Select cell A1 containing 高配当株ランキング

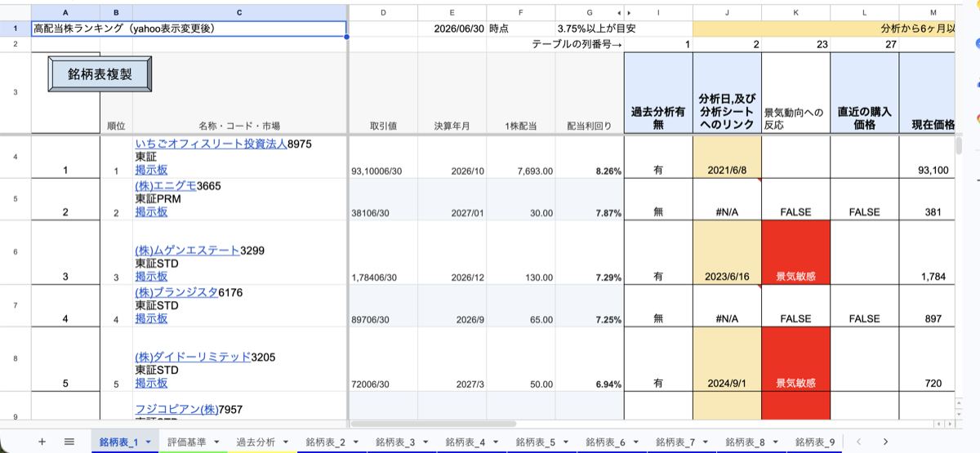tap(189, 29)
